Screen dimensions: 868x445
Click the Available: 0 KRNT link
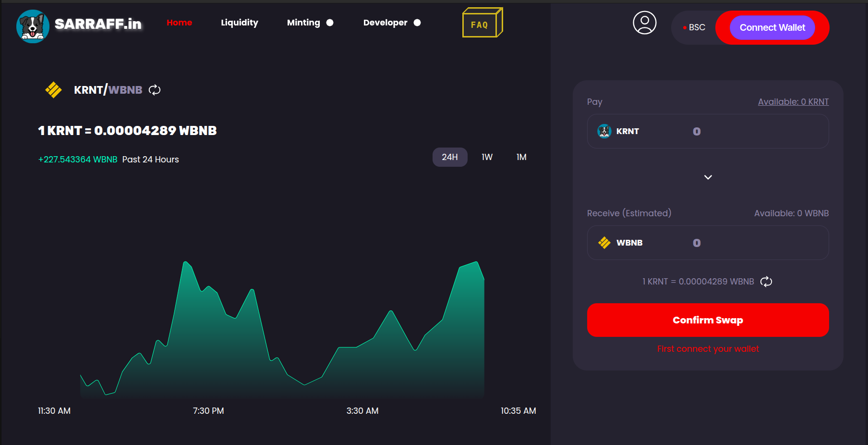point(793,102)
